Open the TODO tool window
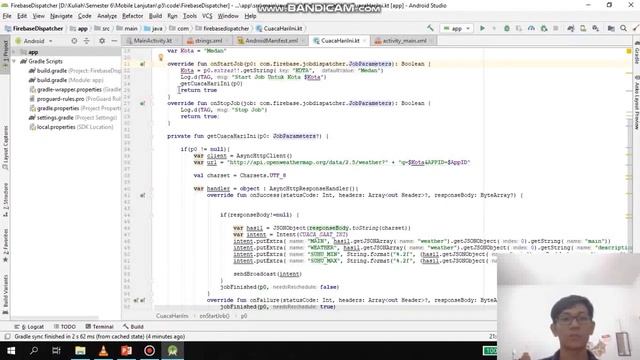Viewport: 640px width, 360px height. coord(64,327)
